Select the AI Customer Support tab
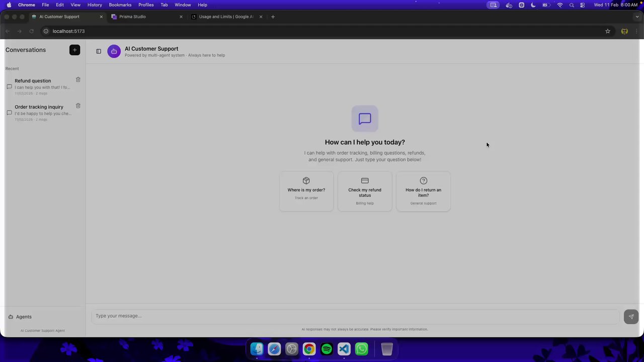Screen dimensions: 644x362 tap(66, 17)
